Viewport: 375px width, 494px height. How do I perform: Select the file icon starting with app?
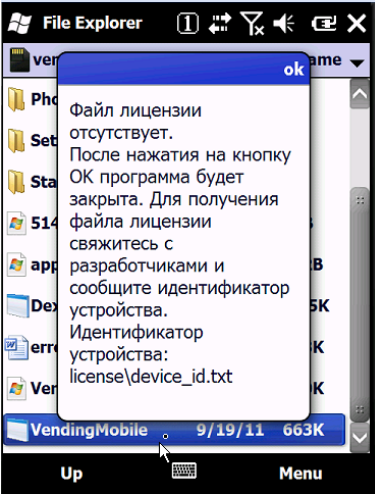point(17,265)
